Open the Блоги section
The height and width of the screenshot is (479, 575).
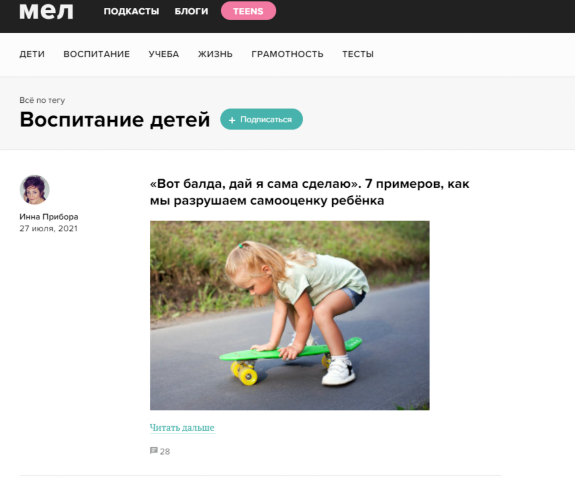pyautogui.click(x=191, y=11)
